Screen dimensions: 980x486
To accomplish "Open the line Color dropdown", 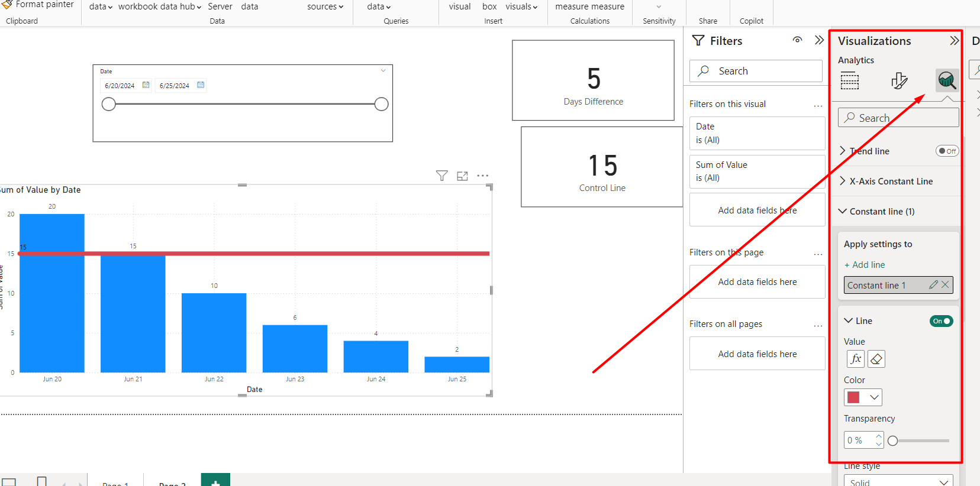I will coord(863,397).
